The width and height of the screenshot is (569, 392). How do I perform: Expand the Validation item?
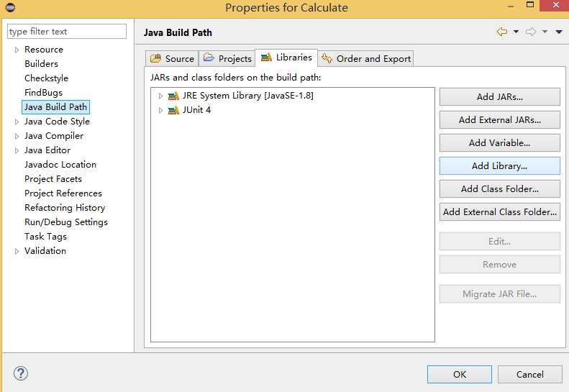pos(17,251)
